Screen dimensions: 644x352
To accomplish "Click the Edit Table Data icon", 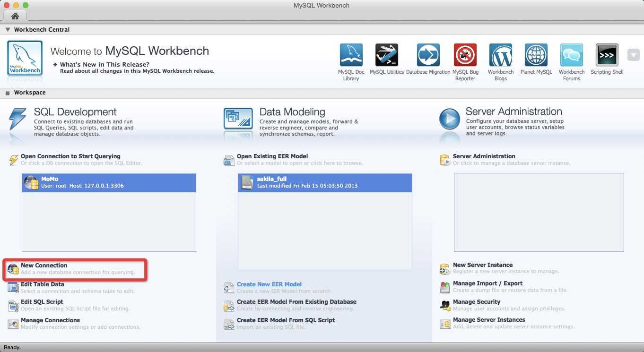I will point(13,287).
